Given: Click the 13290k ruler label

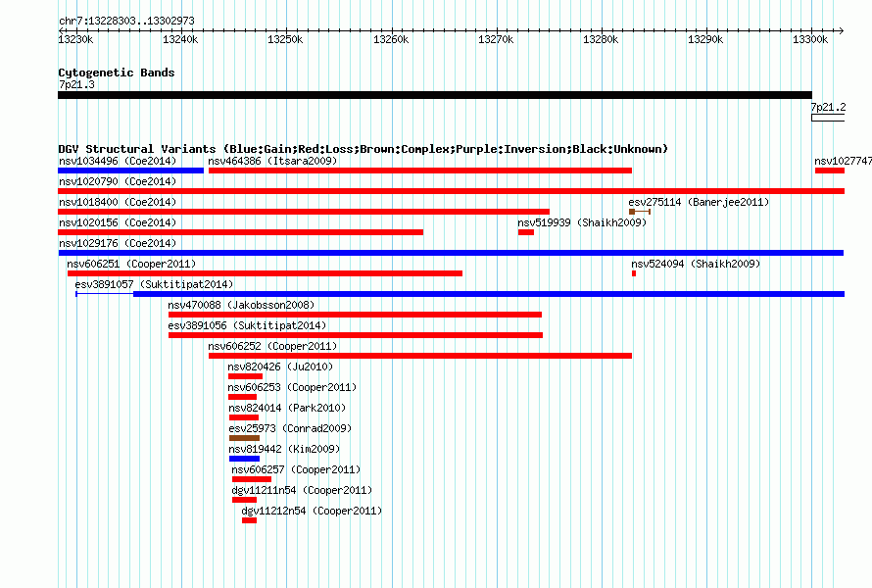Looking at the screenshot, I should pyautogui.click(x=705, y=39).
